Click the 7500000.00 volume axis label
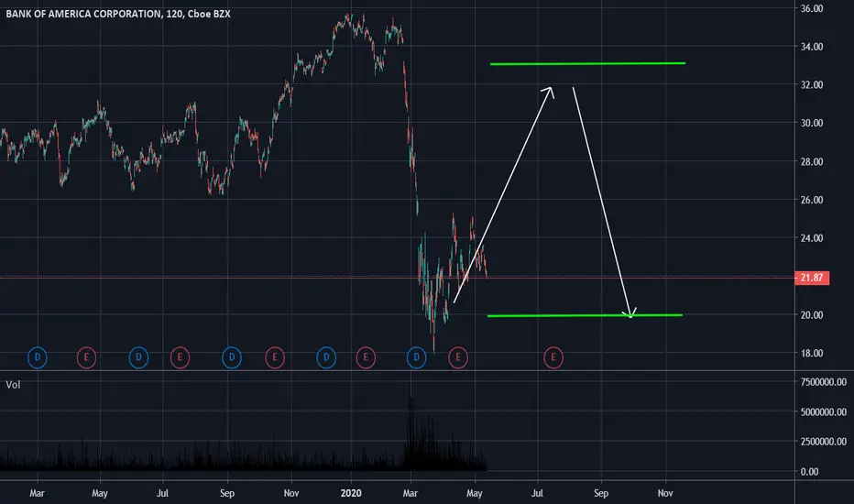The height and width of the screenshot is (504, 854). pos(824,382)
